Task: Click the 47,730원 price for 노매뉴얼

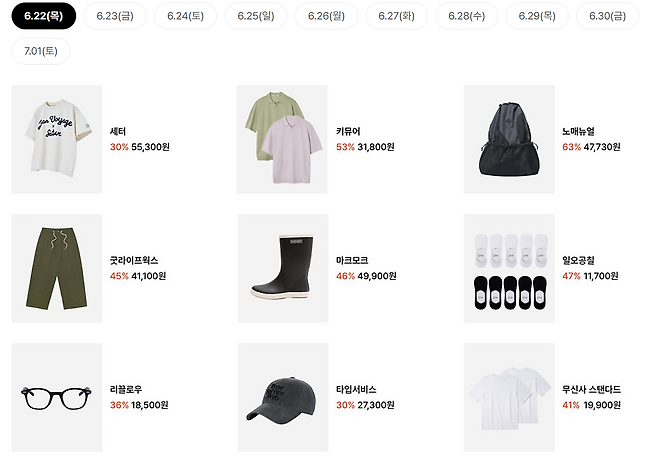Action: tap(602, 147)
